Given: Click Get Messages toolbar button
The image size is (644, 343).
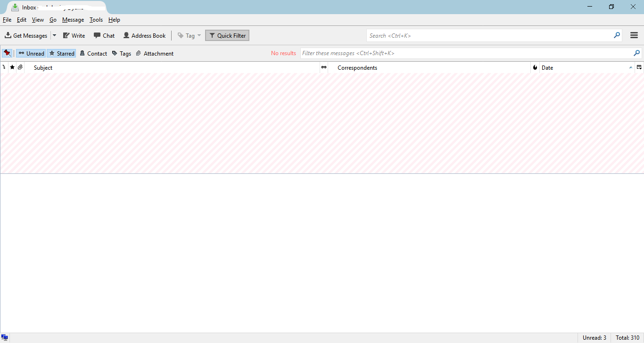Looking at the screenshot, I should [x=26, y=35].
